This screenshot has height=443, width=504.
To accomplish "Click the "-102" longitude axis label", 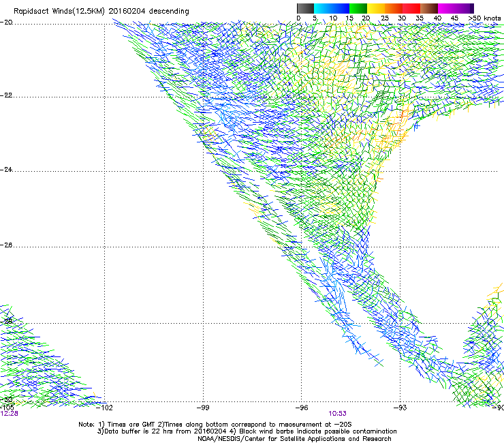I will tap(105, 408).
